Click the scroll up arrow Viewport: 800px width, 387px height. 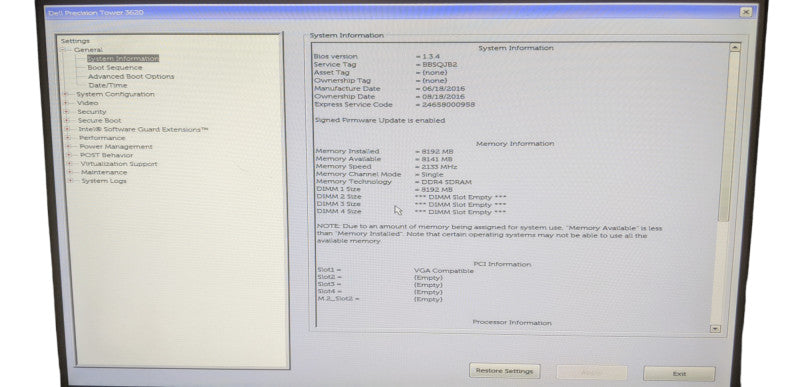pos(734,47)
